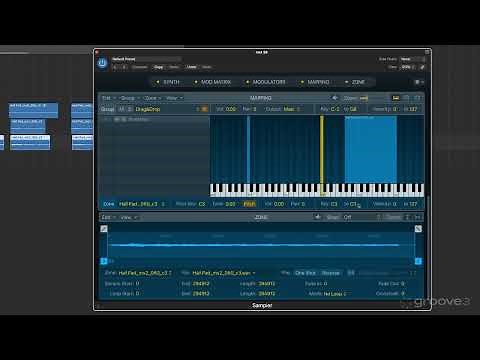Screen dimensions: 480x360
Task: Solo the Drag&Drop group
Action: (x=130, y=109)
